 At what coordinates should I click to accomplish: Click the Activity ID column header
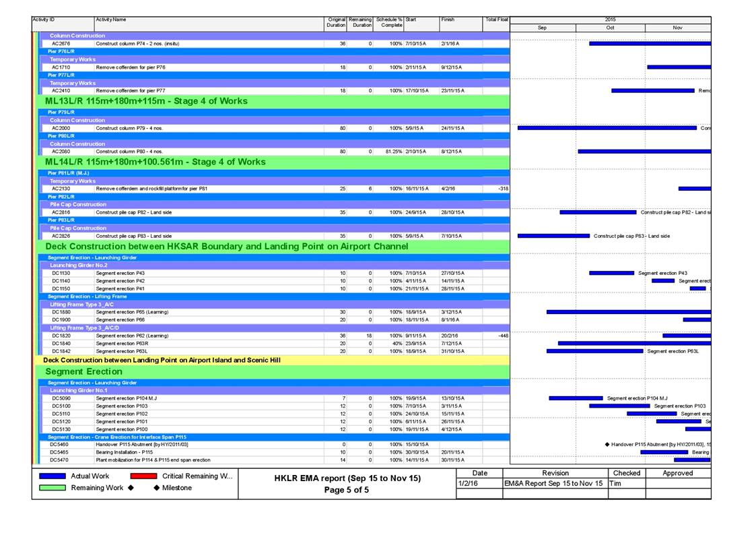point(63,24)
